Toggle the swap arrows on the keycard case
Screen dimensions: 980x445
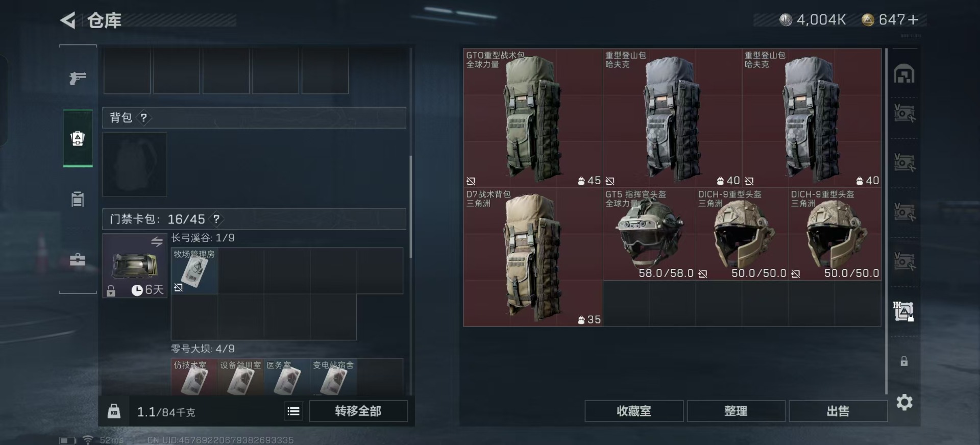pos(157,241)
